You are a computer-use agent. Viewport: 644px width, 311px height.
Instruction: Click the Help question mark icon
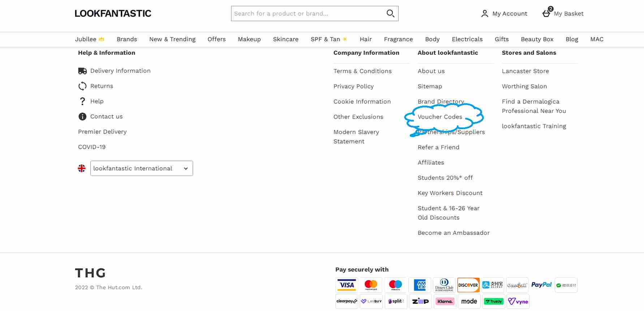click(82, 101)
